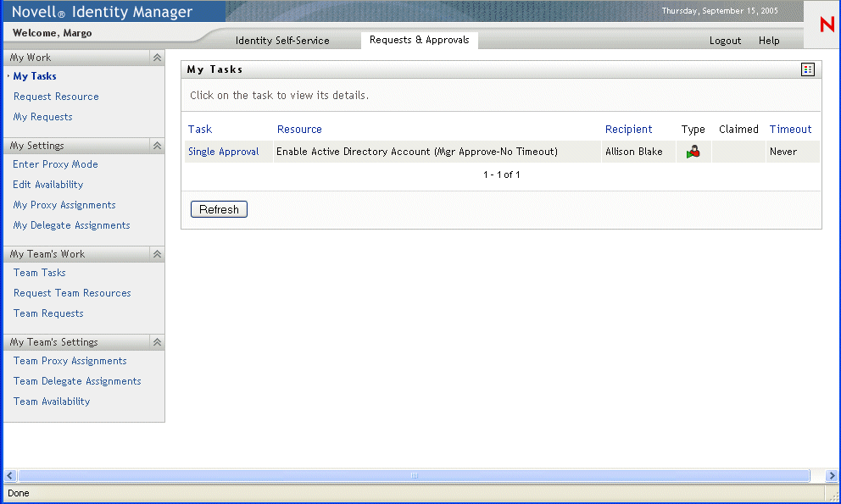Screen dimensions: 841x504
Task: Select the Requests & Approvals tab
Action: 420,40
